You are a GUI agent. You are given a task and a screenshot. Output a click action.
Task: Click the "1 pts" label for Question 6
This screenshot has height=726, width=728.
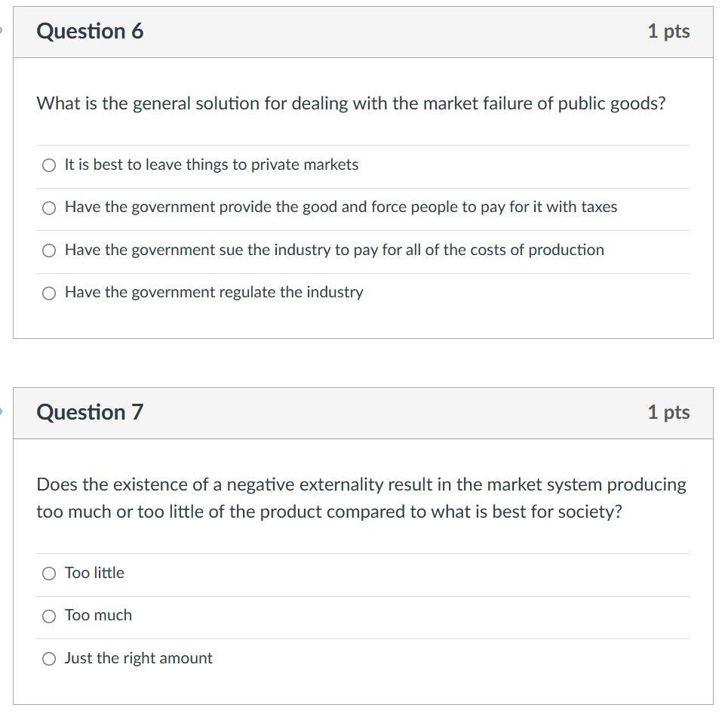pyautogui.click(x=668, y=31)
